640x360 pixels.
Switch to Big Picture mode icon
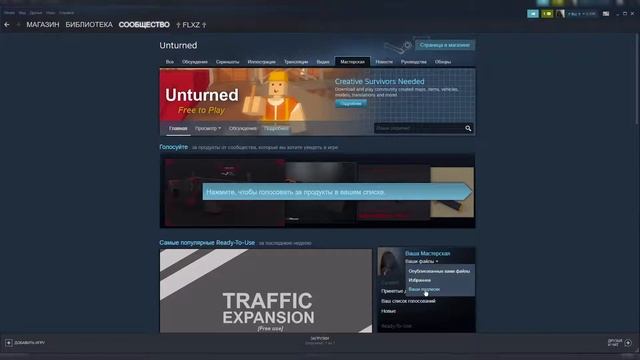point(606,14)
